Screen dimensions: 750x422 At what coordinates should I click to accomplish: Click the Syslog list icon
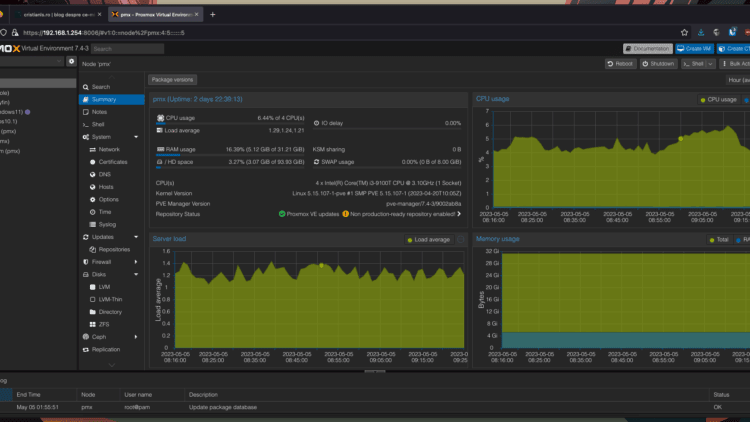coord(92,224)
